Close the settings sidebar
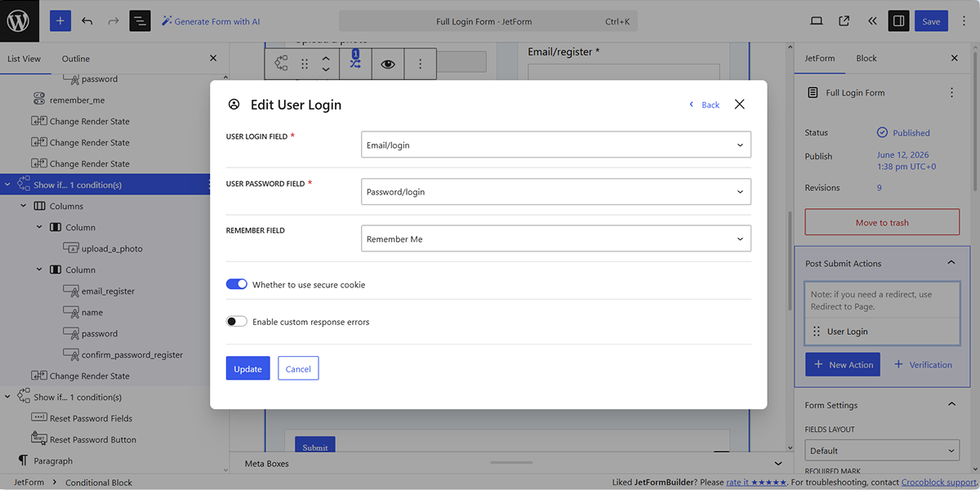The width and height of the screenshot is (980, 490). pos(955,58)
